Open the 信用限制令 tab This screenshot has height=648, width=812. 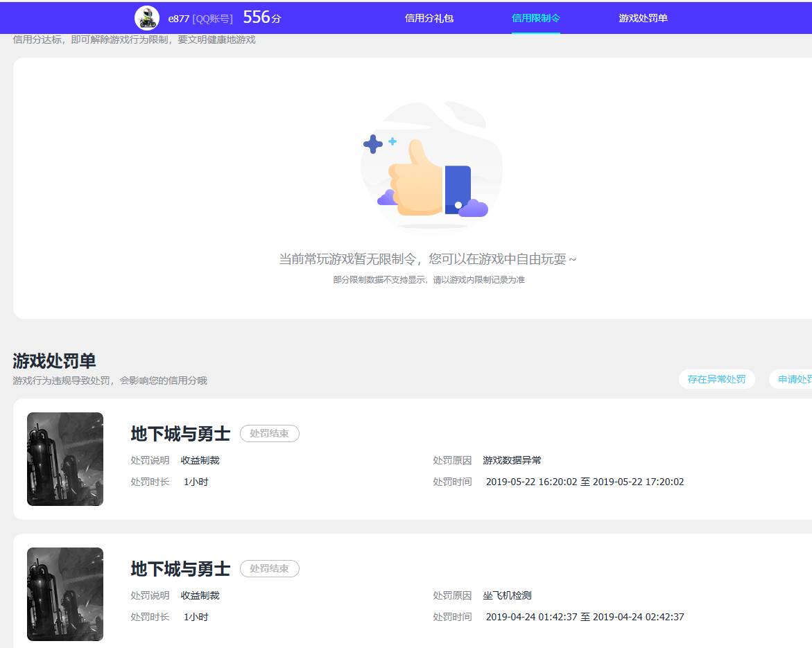(534, 19)
